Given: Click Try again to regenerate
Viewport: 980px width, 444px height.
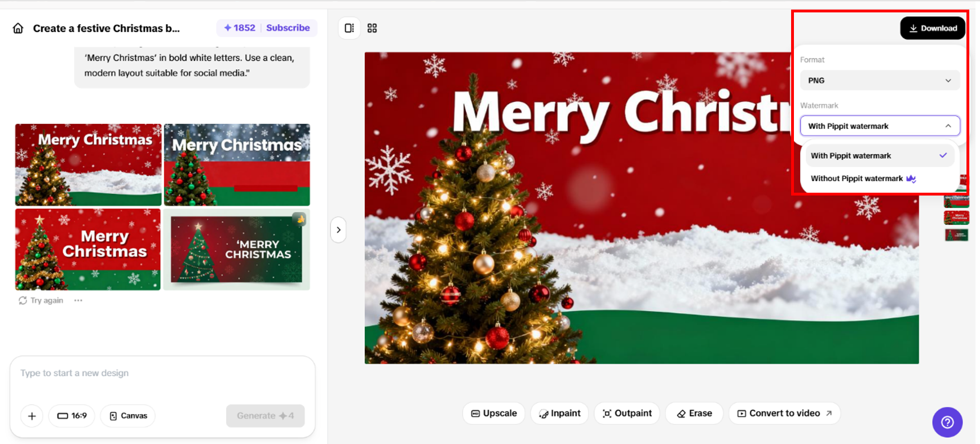Looking at the screenshot, I should pos(41,300).
